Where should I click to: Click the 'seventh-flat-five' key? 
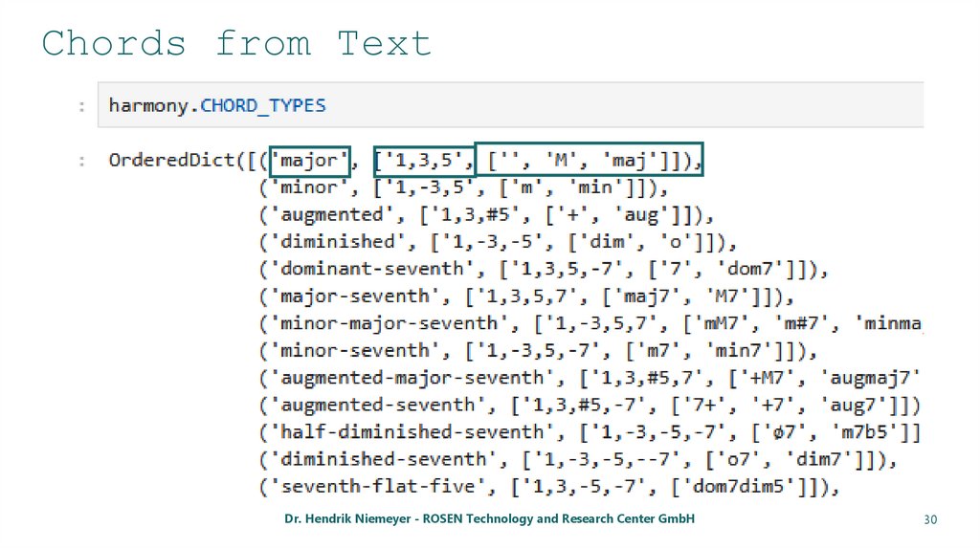point(377,487)
